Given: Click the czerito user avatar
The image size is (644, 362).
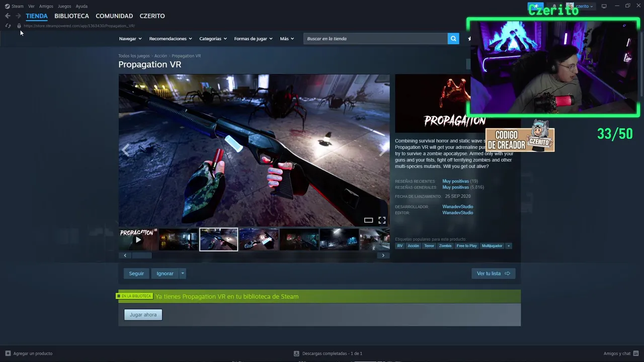Looking at the screenshot, I should pyautogui.click(x=570, y=6).
